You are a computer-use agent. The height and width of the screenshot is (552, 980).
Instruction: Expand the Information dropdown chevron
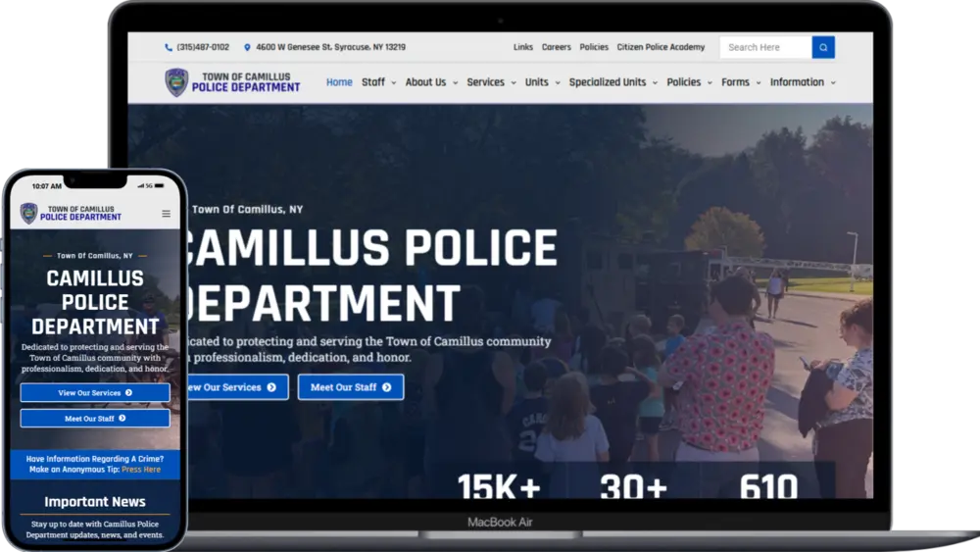(x=833, y=82)
